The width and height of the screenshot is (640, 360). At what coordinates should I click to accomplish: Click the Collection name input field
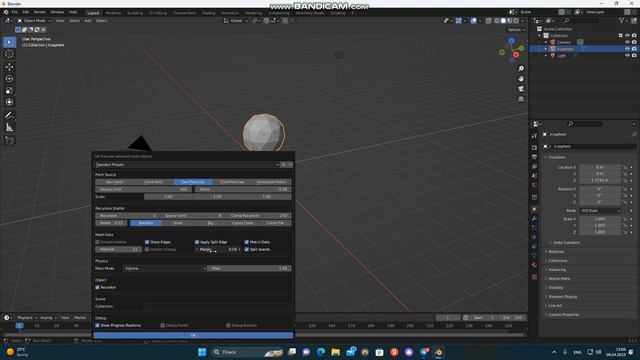[x=217, y=306]
